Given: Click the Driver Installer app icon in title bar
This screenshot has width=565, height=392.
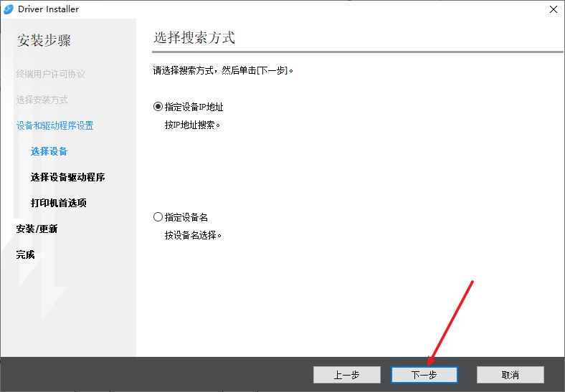Looking at the screenshot, I should pyautogui.click(x=9, y=9).
